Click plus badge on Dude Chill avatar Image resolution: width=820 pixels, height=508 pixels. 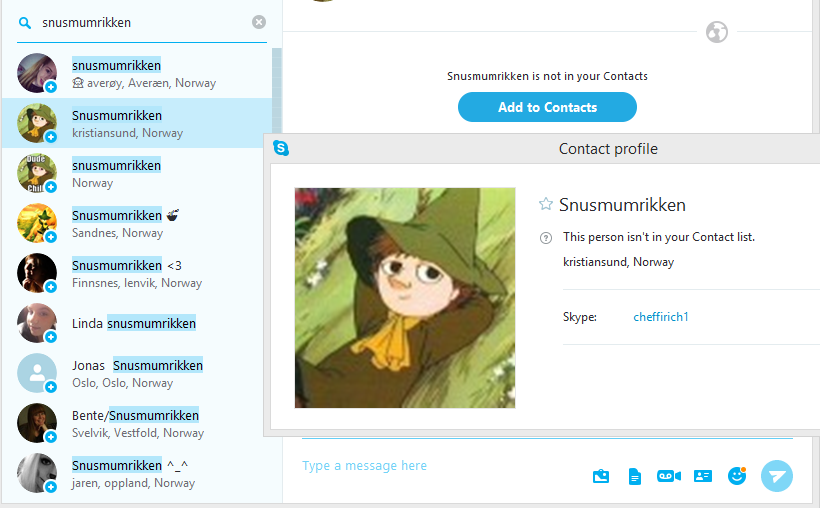(x=51, y=187)
